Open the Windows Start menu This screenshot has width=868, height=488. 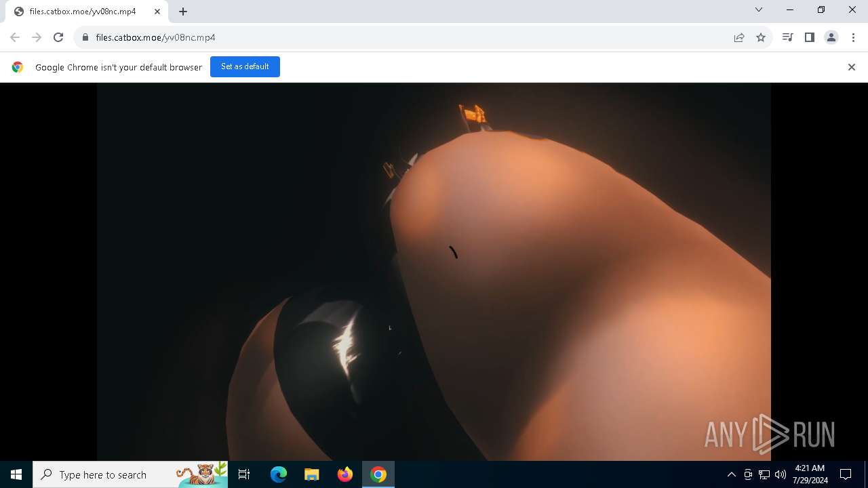click(x=16, y=474)
